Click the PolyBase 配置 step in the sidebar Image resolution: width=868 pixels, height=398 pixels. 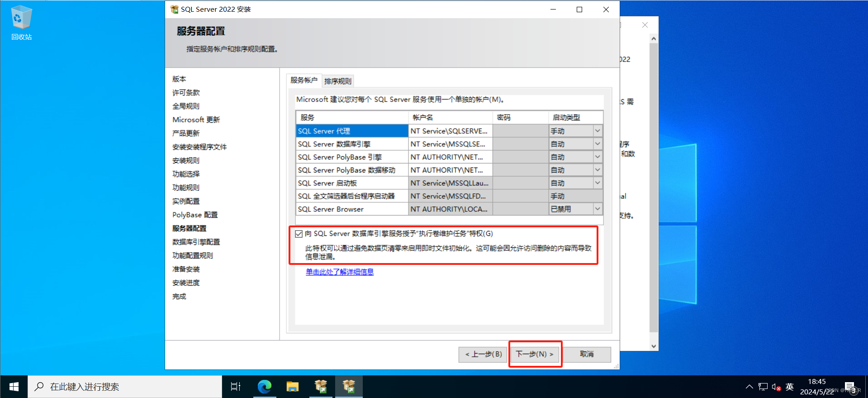click(195, 215)
